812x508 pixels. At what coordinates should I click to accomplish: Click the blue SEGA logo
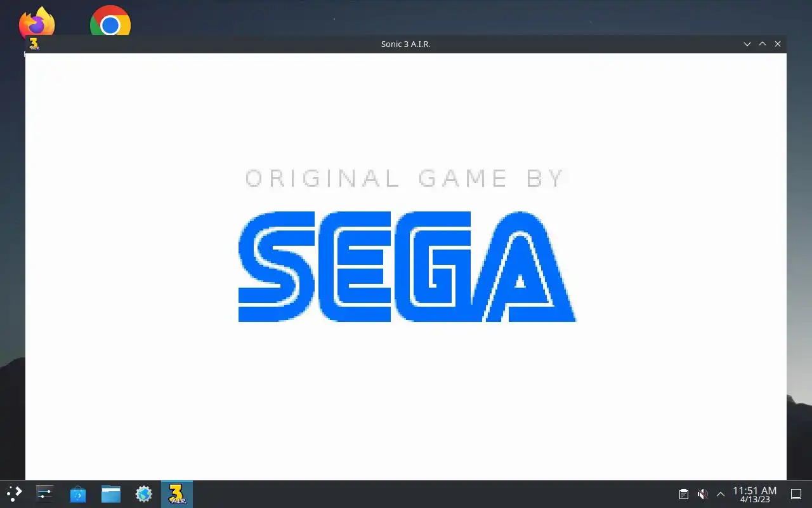click(407, 267)
